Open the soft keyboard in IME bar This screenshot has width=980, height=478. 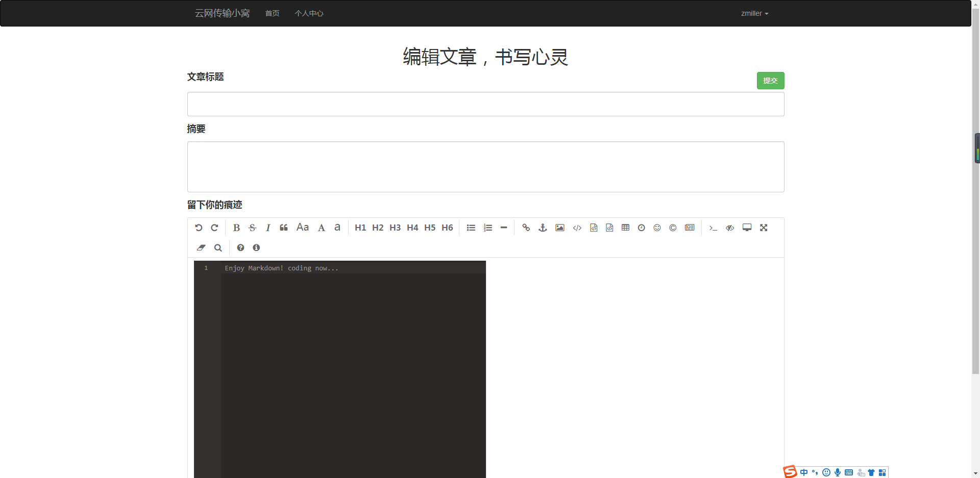(x=849, y=472)
